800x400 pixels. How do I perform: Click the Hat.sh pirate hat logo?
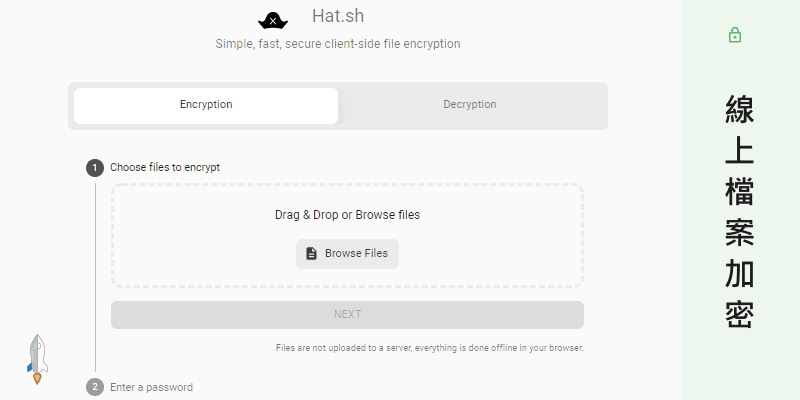click(x=273, y=19)
